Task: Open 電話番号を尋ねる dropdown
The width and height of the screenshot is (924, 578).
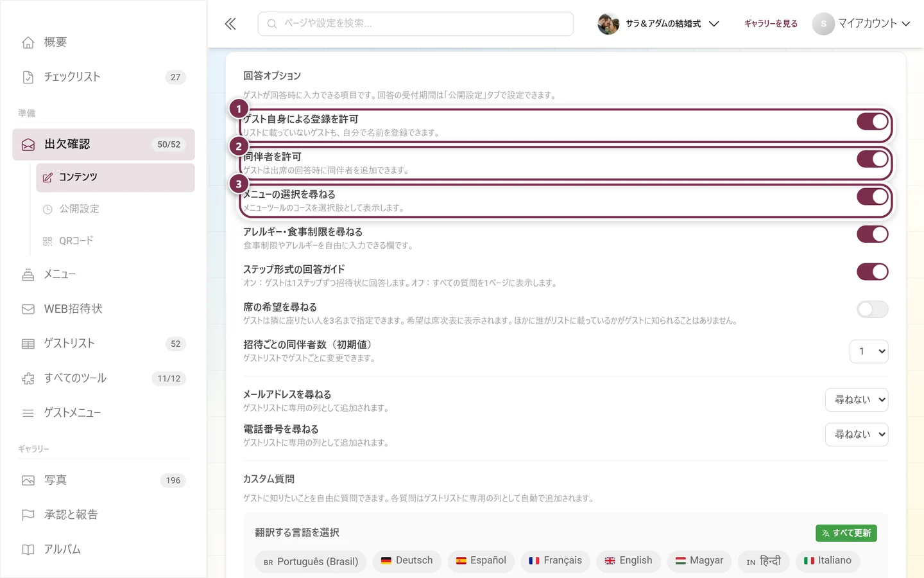Action: click(x=857, y=434)
